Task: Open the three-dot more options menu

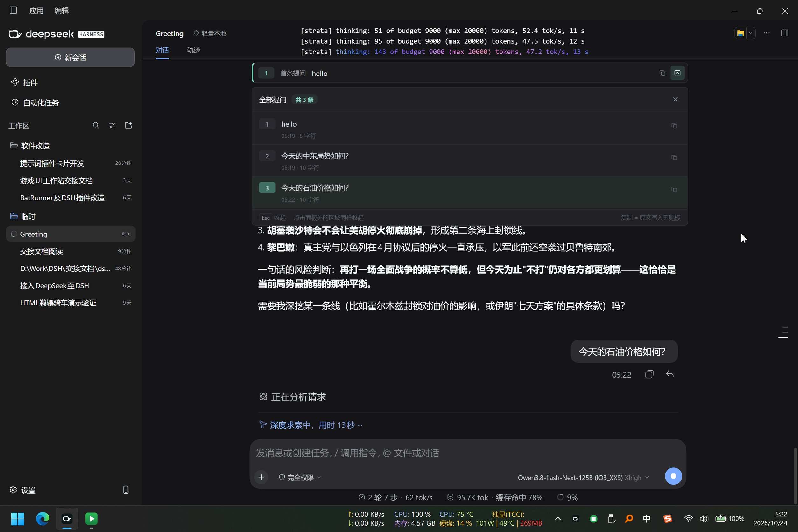Action: [x=766, y=33]
